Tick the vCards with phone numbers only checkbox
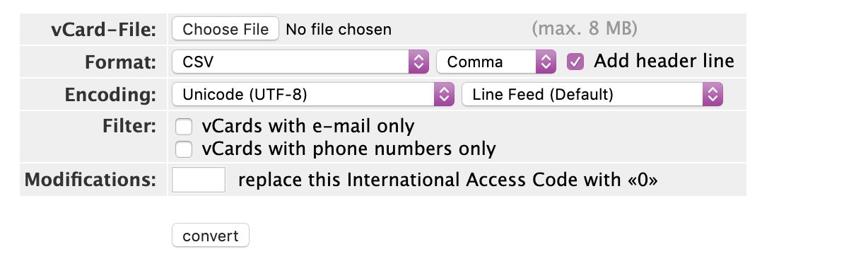This screenshot has width=868, height=259. point(184,149)
